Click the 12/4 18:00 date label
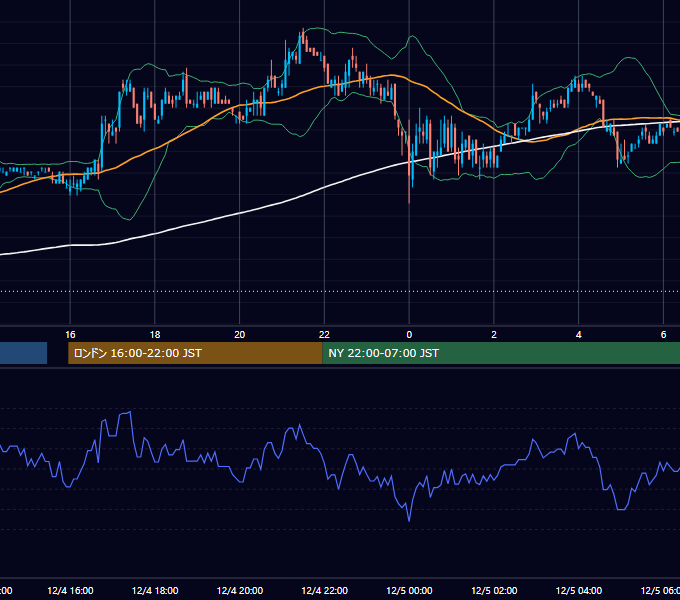The width and height of the screenshot is (680, 600). 155,590
